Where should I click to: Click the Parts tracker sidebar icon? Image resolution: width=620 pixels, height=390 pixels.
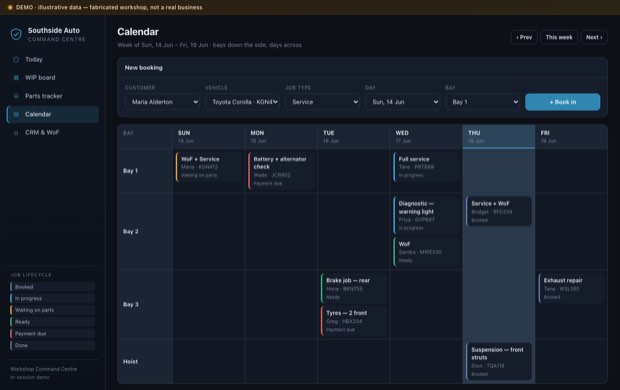click(x=16, y=96)
